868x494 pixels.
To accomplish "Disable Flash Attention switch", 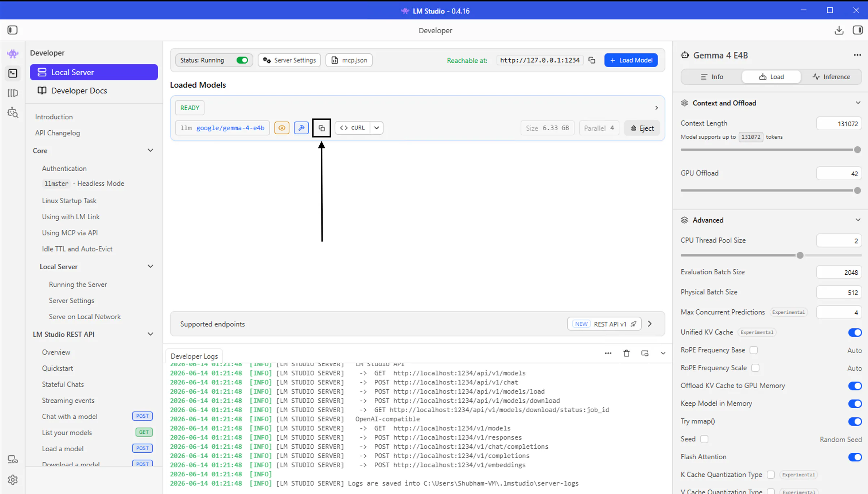I will (855, 457).
